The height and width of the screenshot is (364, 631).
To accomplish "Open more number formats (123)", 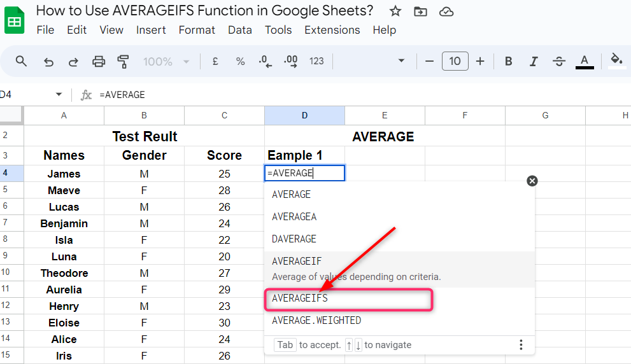I will coord(316,61).
